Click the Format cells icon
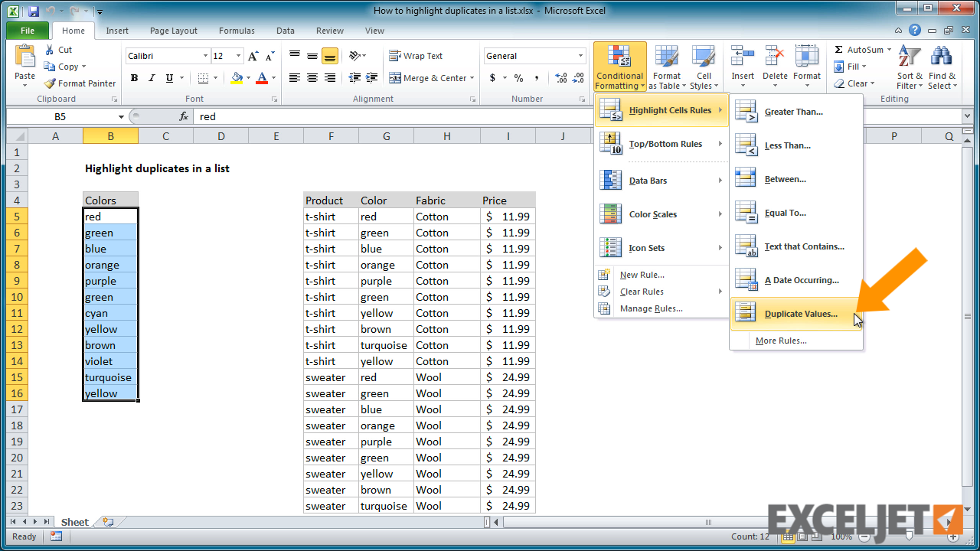This screenshot has width=980, height=551. point(807,56)
